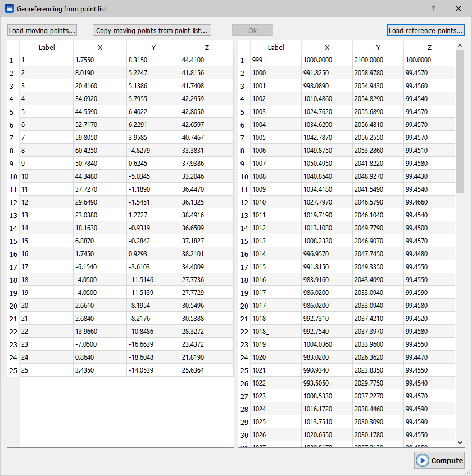Click Copy moving points from point list

pos(152,30)
